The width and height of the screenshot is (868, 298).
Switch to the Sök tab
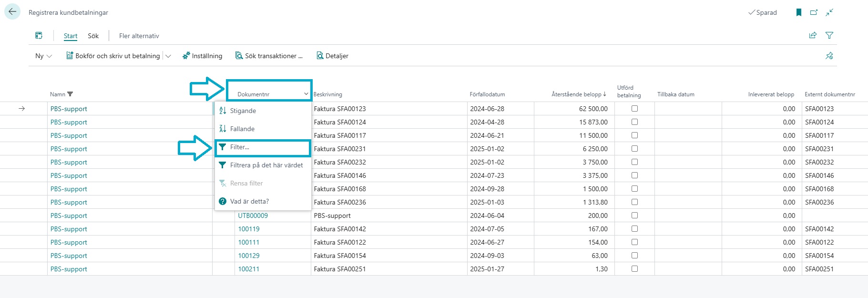point(93,36)
